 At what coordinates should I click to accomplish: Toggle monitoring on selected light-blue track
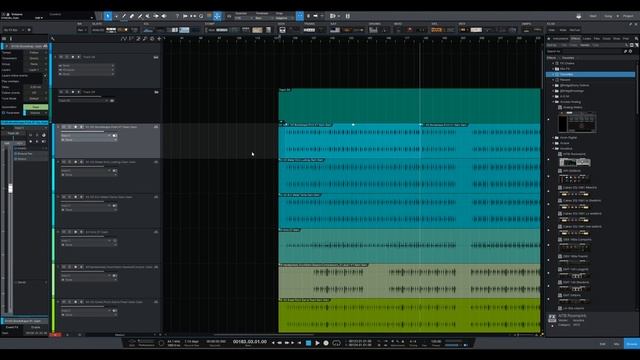pos(81,127)
